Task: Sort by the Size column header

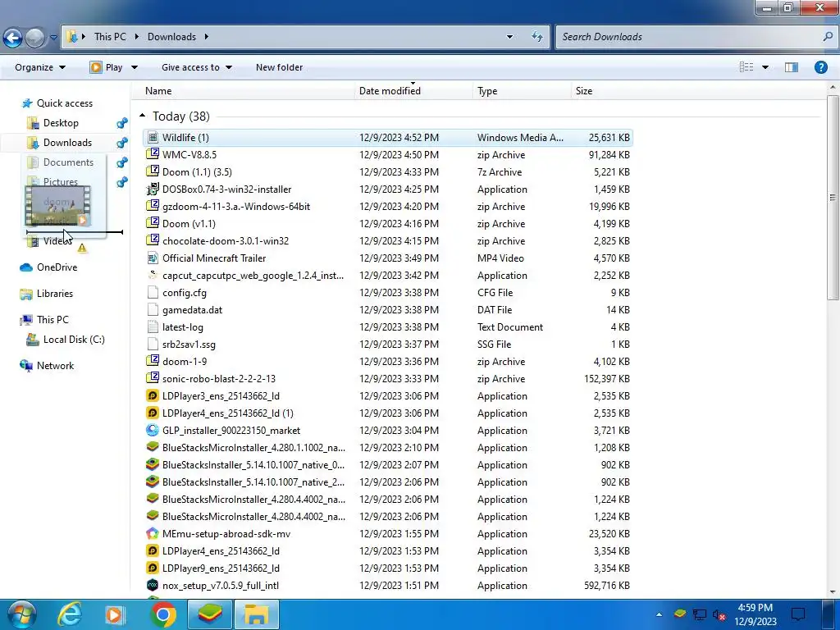Action: pyautogui.click(x=584, y=91)
